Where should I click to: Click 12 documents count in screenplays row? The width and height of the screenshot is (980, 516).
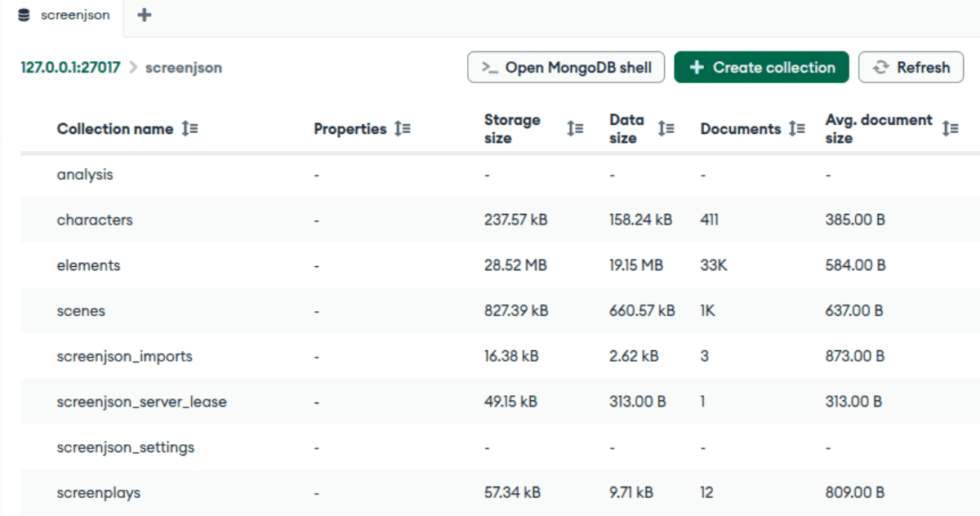[x=707, y=494]
